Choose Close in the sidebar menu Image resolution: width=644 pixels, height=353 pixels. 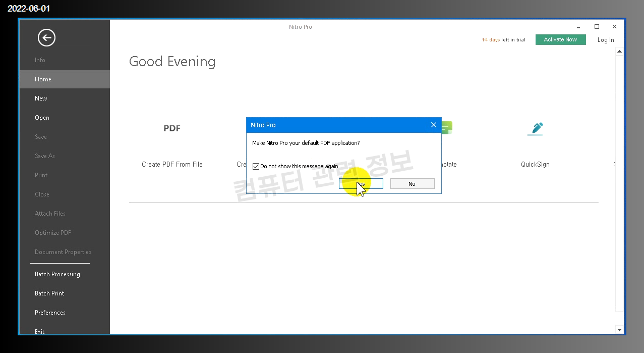point(65,194)
